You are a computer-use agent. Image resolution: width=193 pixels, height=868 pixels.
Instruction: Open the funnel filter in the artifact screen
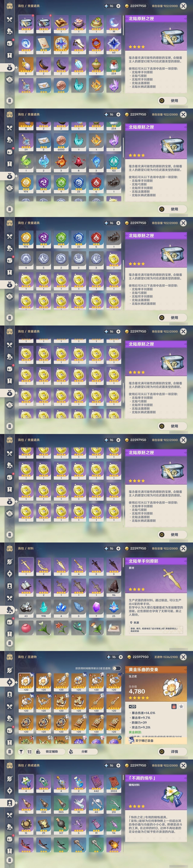[21, 751]
